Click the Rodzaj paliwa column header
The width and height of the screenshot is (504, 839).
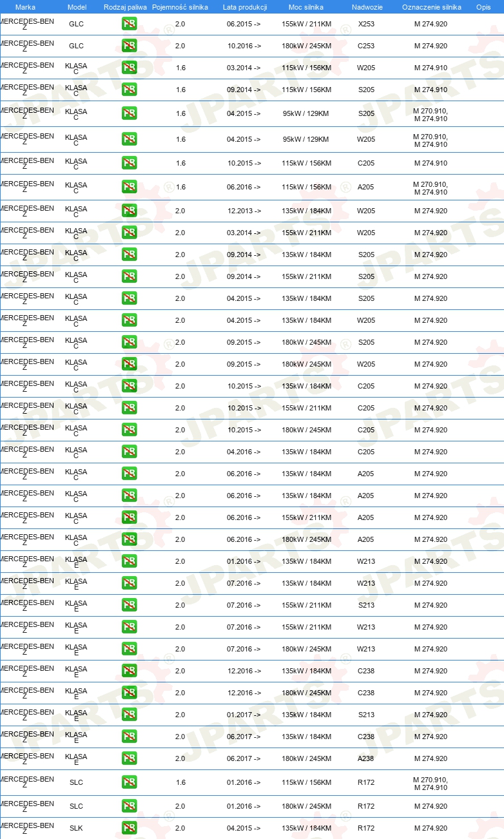[x=125, y=7]
